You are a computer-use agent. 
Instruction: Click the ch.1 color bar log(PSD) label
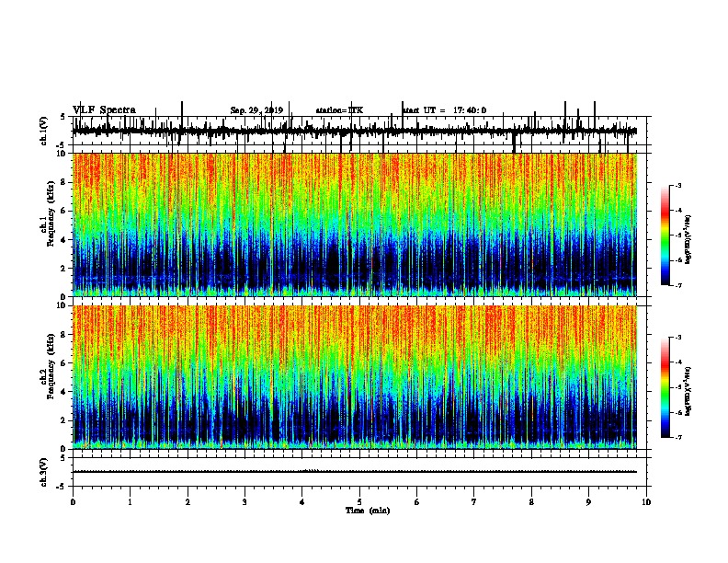coord(688,239)
